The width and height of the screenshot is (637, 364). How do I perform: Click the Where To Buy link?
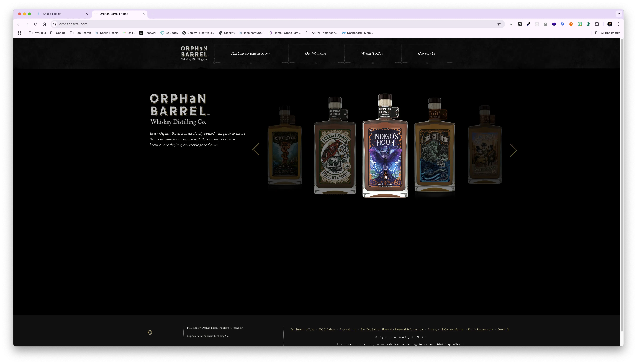[x=372, y=53]
